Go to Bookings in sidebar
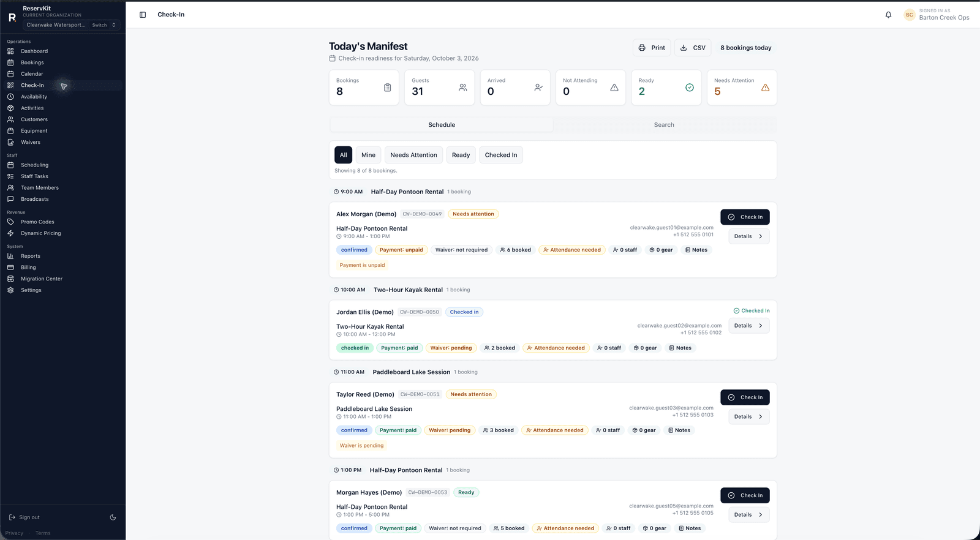980x540 pixels. coord(61,62)
